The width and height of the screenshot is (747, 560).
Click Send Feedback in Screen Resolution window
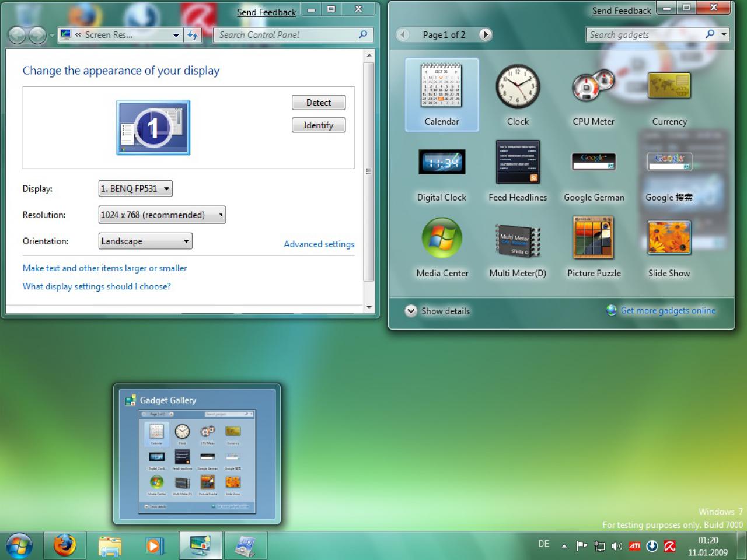266,12
